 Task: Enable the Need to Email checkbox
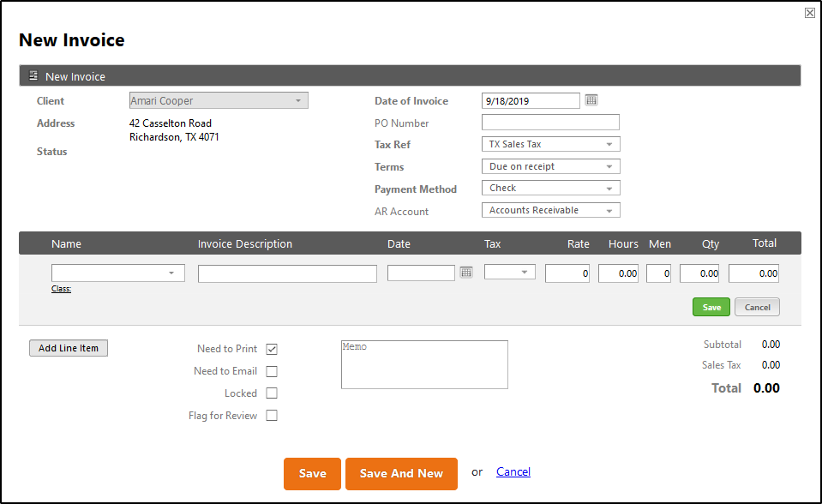(272, 371)
